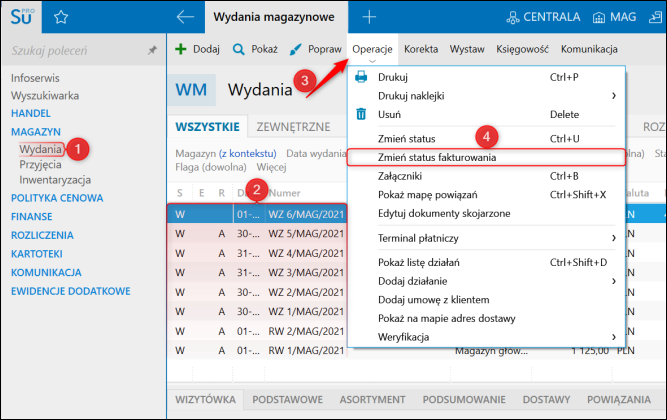Viewport: 667px width, 420px height.
Task: Click the Szukaj poleceń search field
Action: click(x=77, y=51)
